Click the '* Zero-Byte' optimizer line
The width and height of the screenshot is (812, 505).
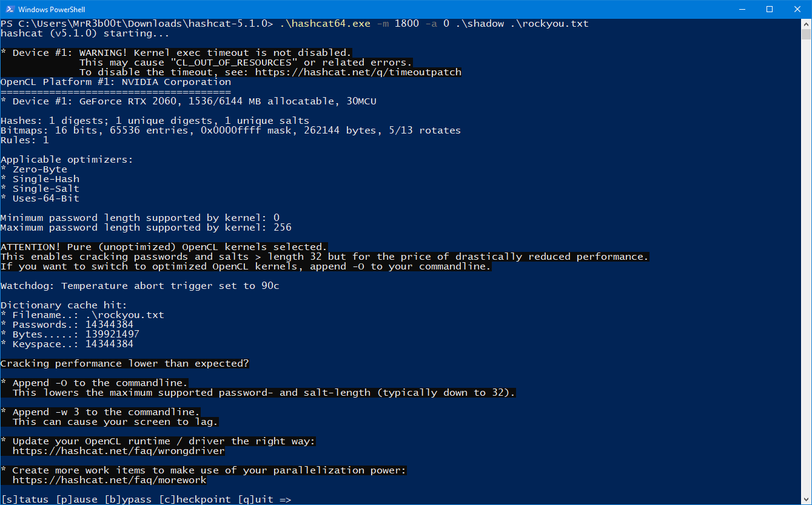34,169
